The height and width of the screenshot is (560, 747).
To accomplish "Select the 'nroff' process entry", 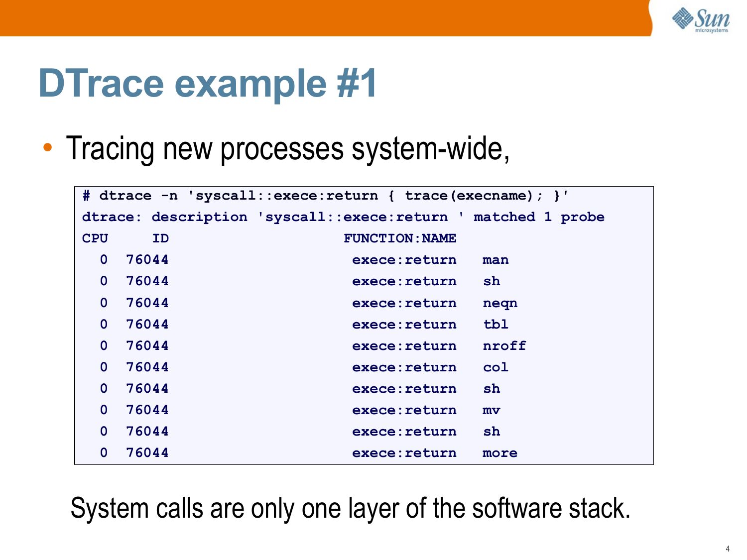I will pos(504,346).
